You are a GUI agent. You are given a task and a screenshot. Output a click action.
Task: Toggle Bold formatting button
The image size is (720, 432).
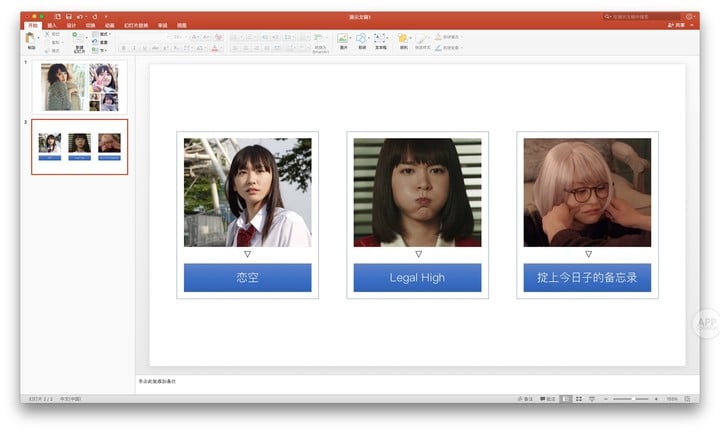(x=124, y=48)
